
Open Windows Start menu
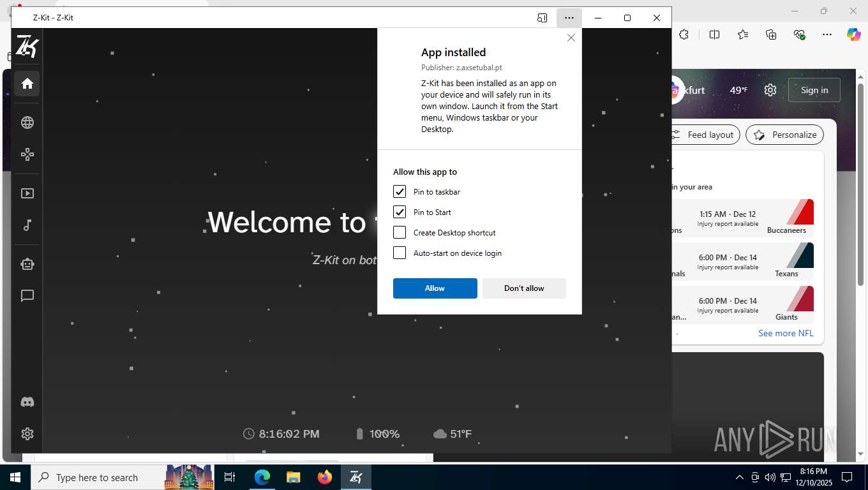(15, 477)
